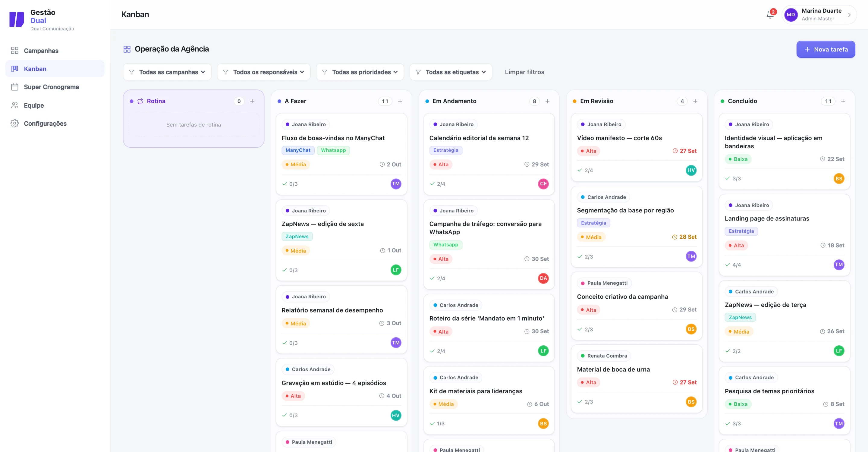This screenshot has width=868, height=452.
Task: Click BS avatar on Identidade visual card
Action: click(x=839, y=178)
